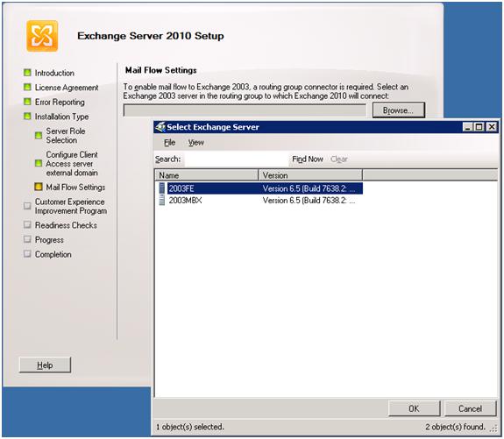Minimize the Select Exchange Server dialog
The image size is (504, 439).
tap(468, 127)
